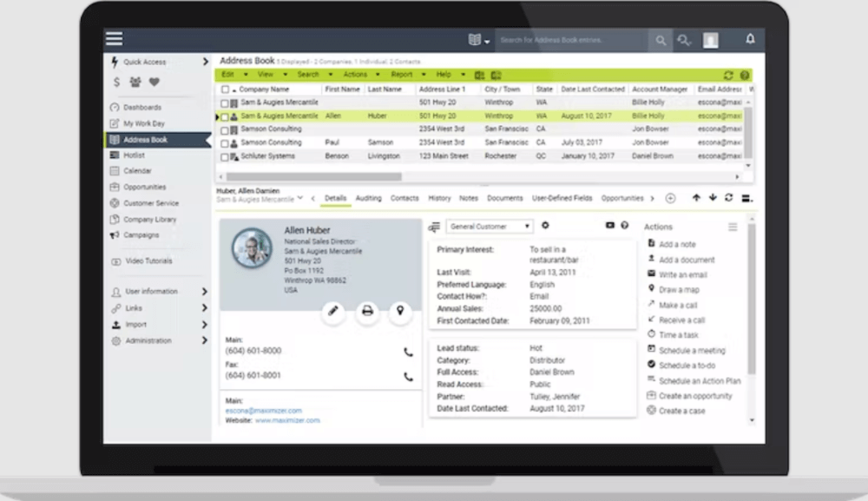Select all rows with header checkbox
The width and height of the screenshot is (868, 501).
pyautogui.click(x=225, y=89)
